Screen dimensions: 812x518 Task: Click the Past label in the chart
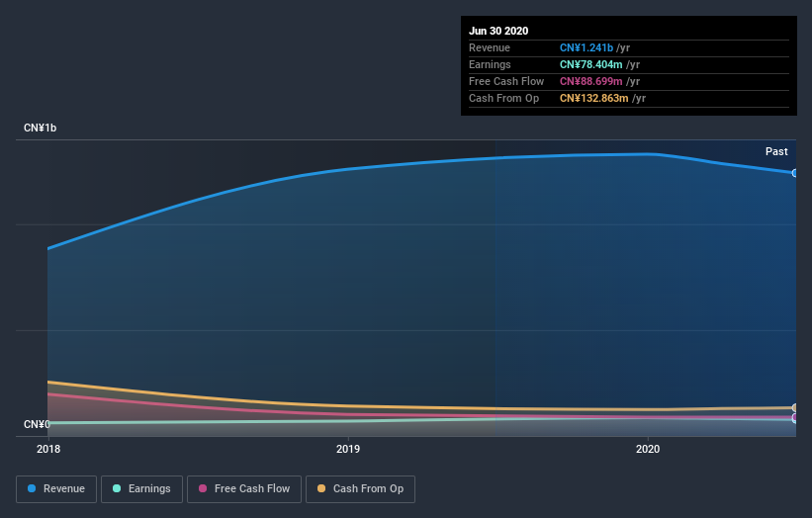pos(776,151)
